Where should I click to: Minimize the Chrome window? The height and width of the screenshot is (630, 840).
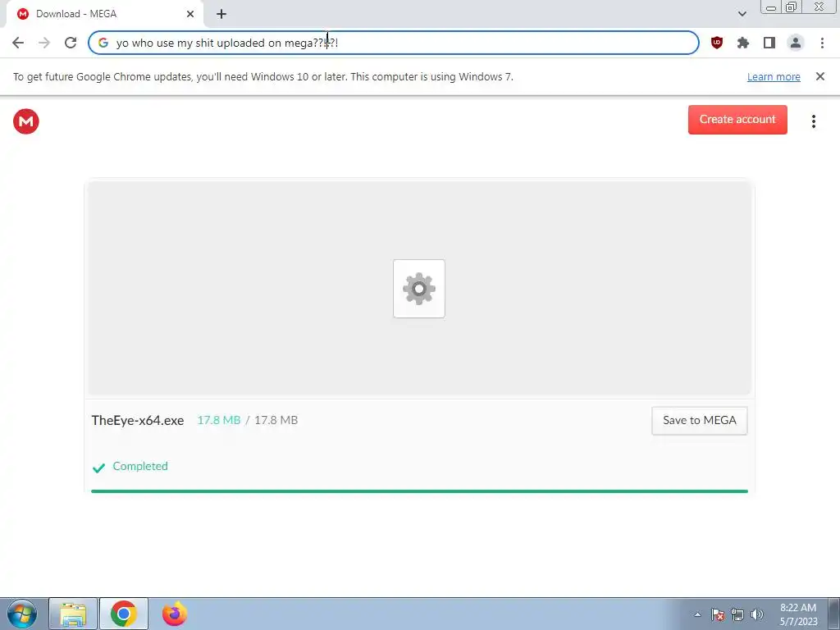[x=771, y=7]
